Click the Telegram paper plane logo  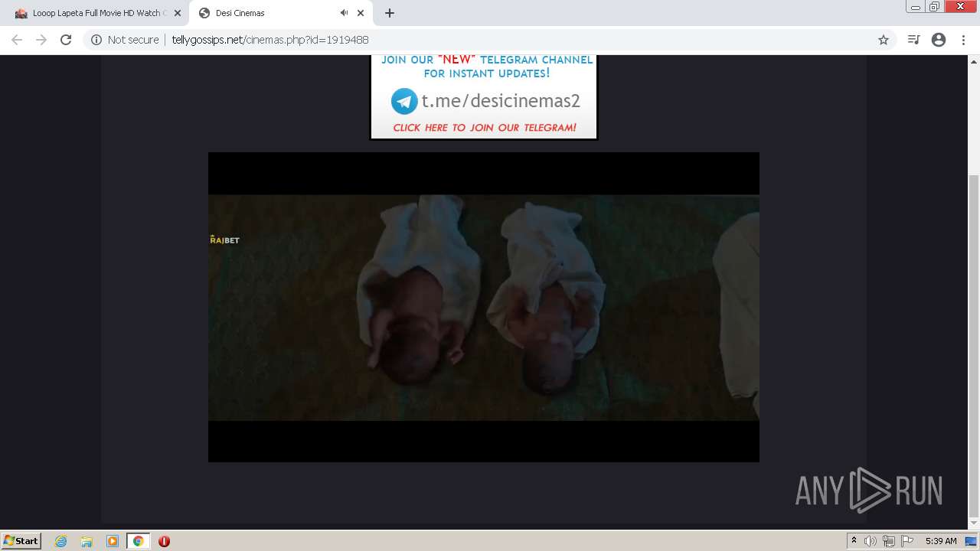[x=404, y=101]
